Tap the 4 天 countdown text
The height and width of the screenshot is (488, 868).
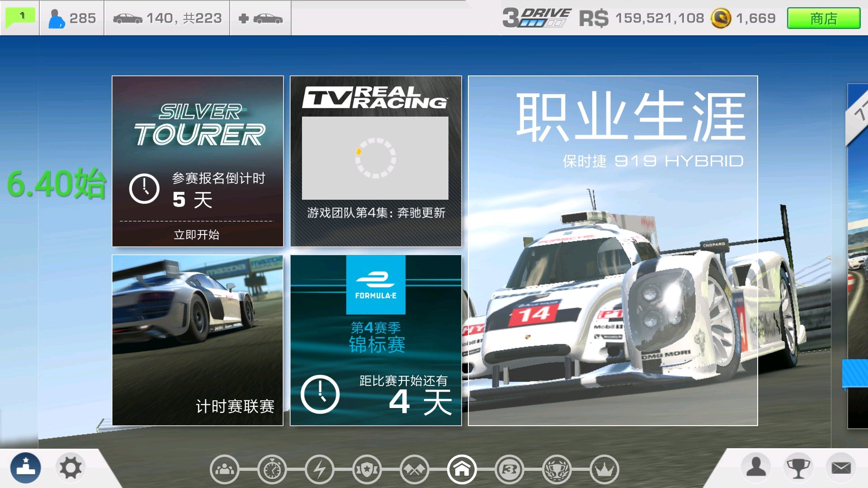(420, 402)
